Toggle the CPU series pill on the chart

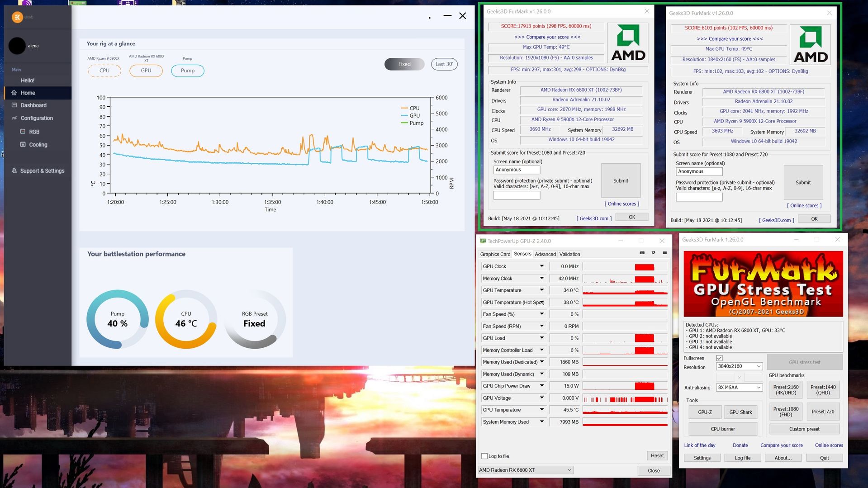[104, 71]
